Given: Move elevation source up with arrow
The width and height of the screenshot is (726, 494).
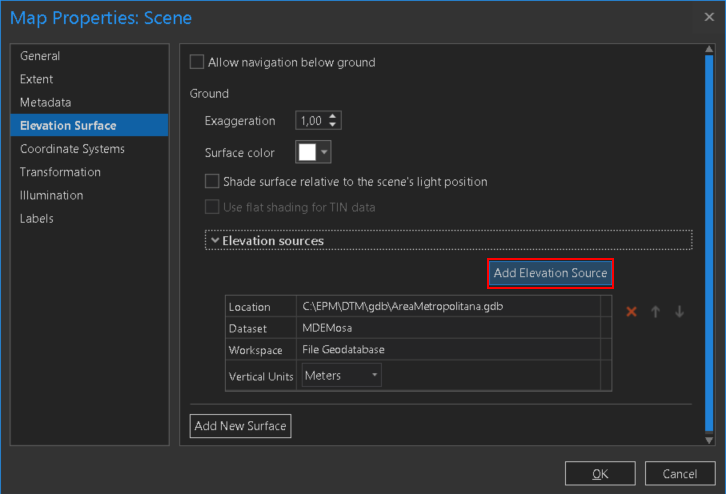Looking at the screenshot, I should [656, 312].
